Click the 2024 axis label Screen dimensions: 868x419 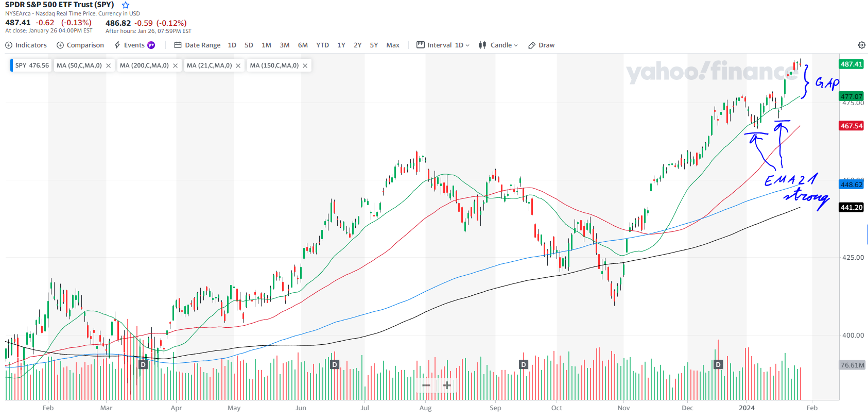click(747, 408)
